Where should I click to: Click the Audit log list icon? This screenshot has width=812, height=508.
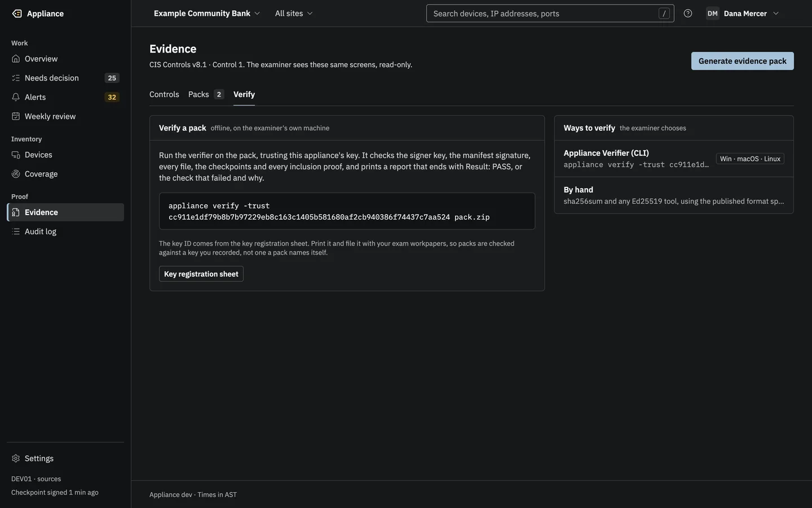click(x=16, y=231)
